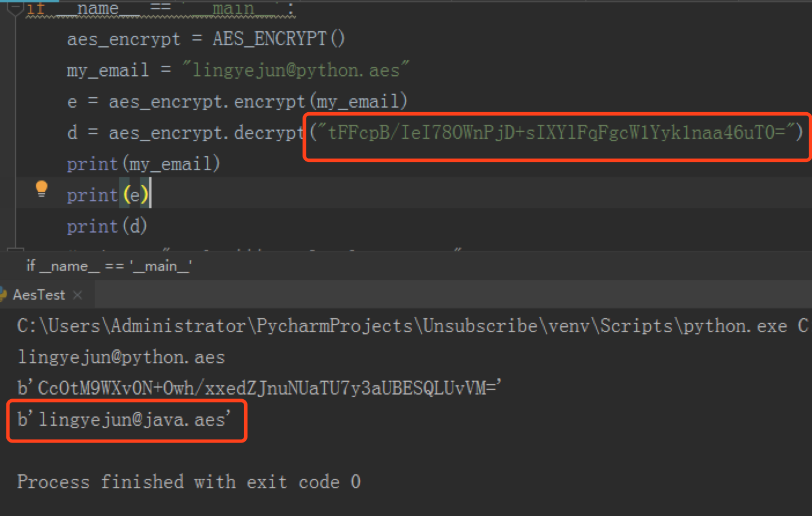Image resolution: width=812 pixels, height=516 pixels.
Task: Click the yellow light bulb intention icon
Action: [41, 188]
